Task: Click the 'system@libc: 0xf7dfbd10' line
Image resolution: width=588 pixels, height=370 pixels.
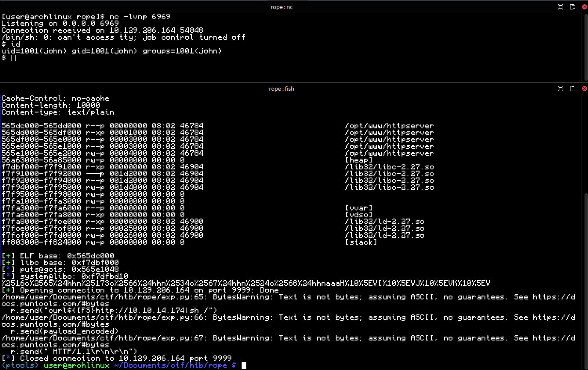Action: (65, 276)
